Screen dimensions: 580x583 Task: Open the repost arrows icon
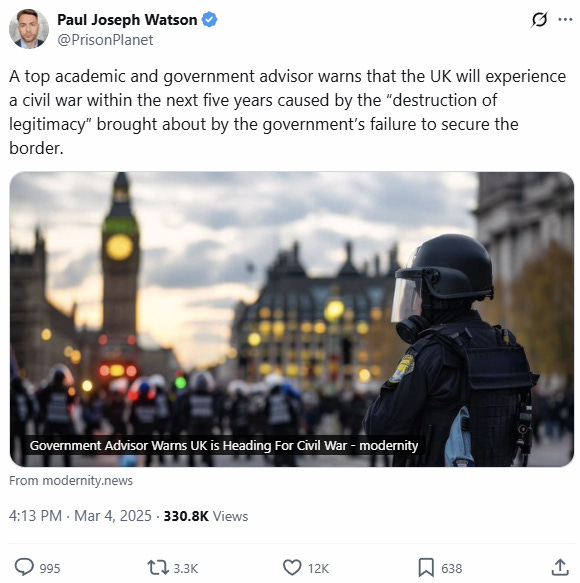tap(158, 568)
